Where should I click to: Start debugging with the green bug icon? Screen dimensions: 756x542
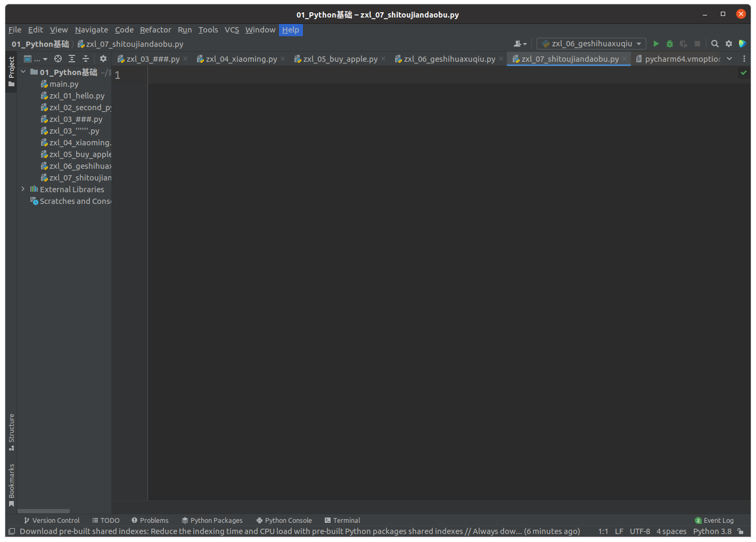click(670, 44)
